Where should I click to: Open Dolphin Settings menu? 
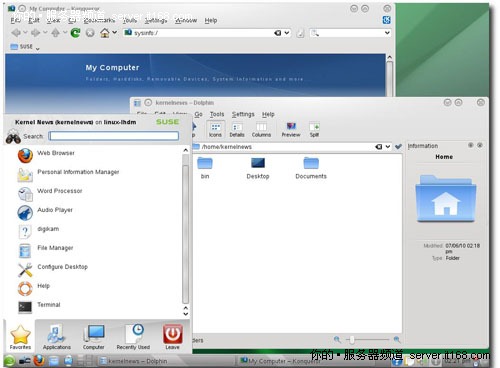point(243,114)
